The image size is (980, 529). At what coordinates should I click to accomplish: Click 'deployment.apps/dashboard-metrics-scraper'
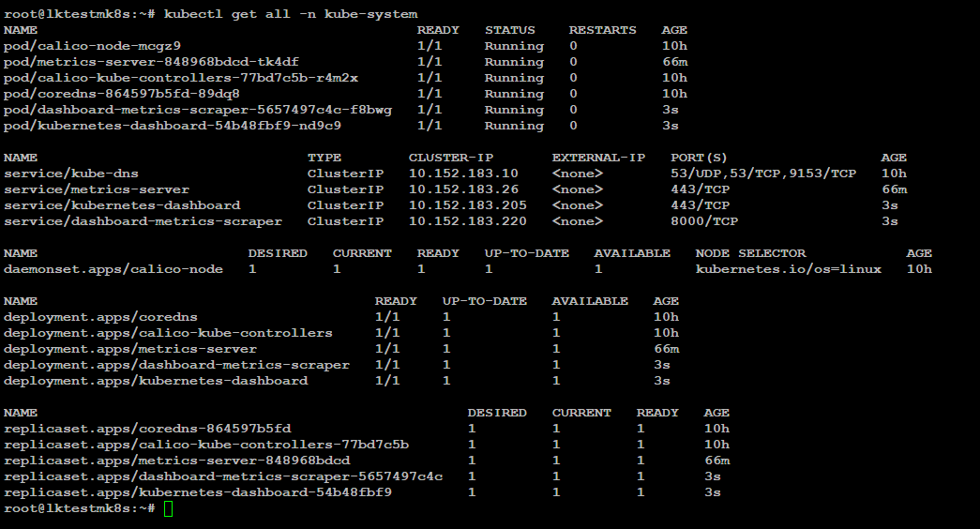point(177,365)
